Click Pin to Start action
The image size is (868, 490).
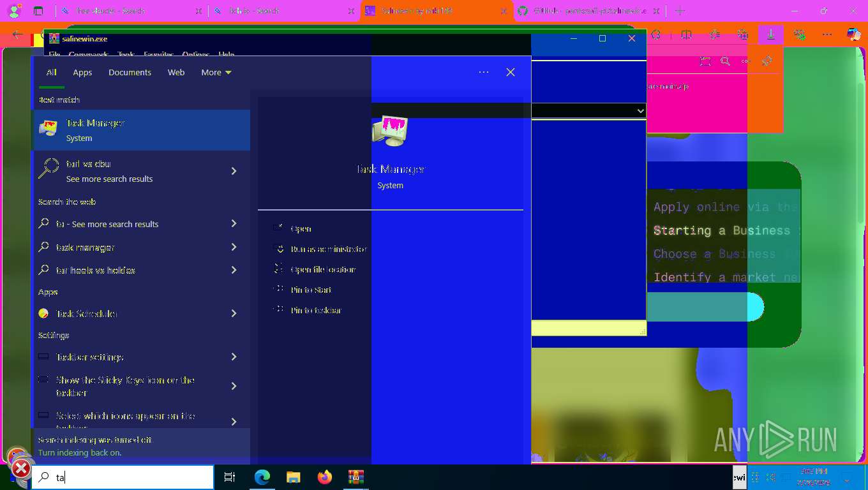point(311,290)
